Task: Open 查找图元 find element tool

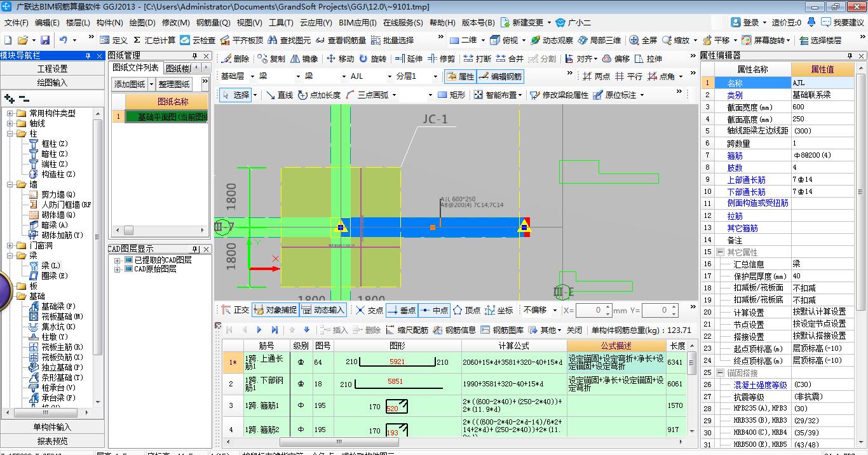Action: coord(289,40)
